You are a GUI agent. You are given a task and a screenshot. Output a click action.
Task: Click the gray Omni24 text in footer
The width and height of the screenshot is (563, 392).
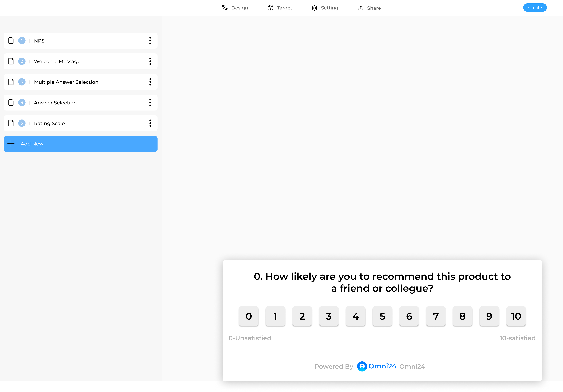(x=412, y=366)
